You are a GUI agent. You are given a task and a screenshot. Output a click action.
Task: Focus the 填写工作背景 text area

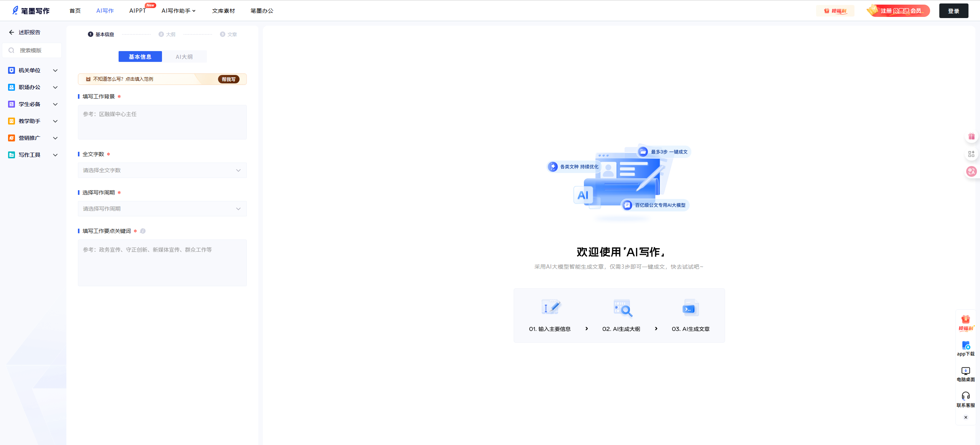pos(162,122)
